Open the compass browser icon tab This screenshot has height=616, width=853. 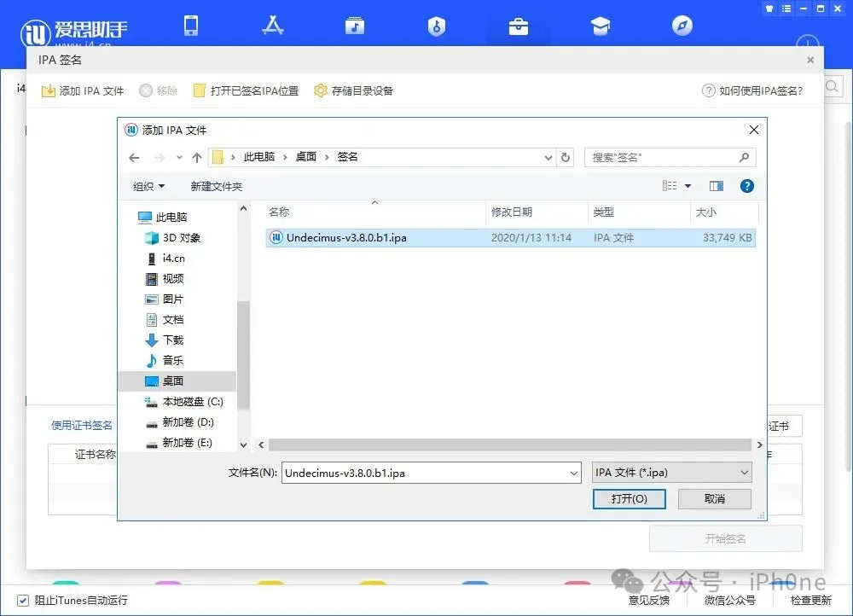pyautogui.click(x=682, y=26)
